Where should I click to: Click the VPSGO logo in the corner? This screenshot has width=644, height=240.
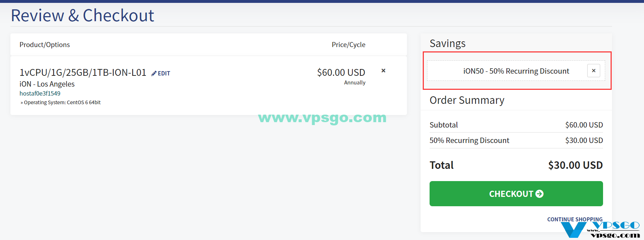(x=601, y=230)
